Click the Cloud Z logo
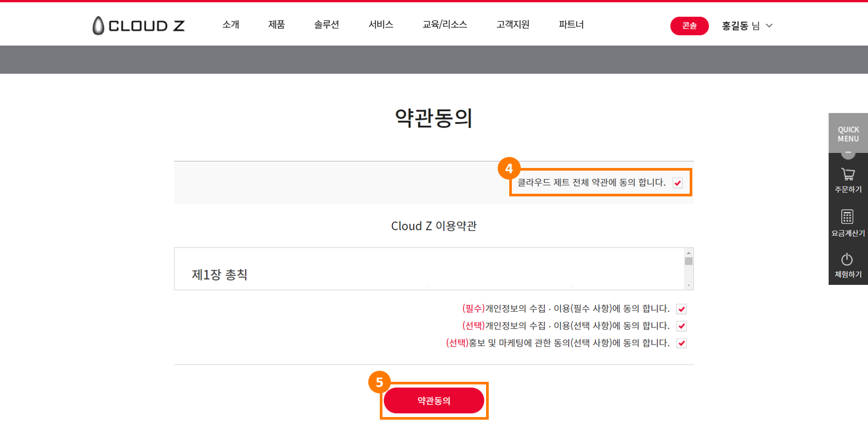Viewport: 868px width, 436px height. [x=138, y=25]
